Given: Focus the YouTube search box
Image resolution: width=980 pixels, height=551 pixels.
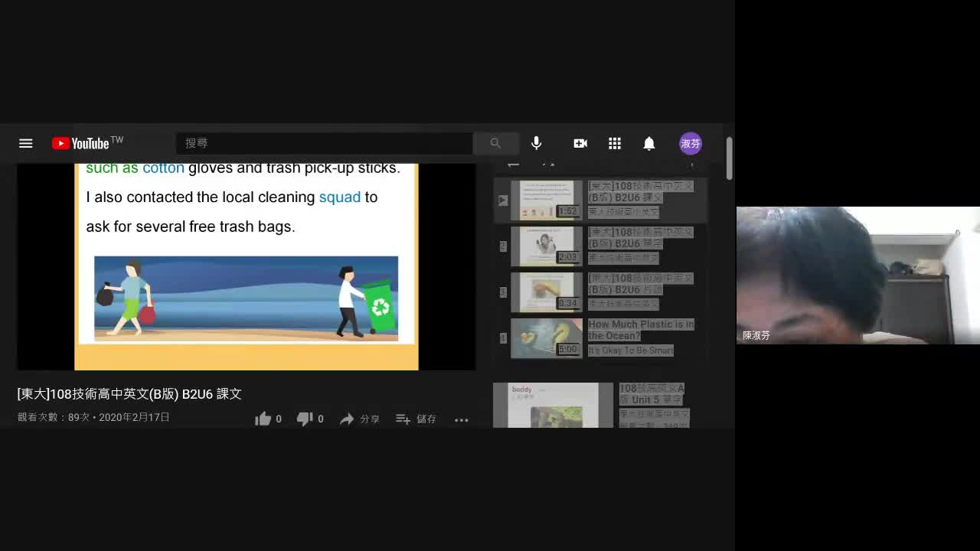Looking at the screenshot, I should tap(325, 143).
